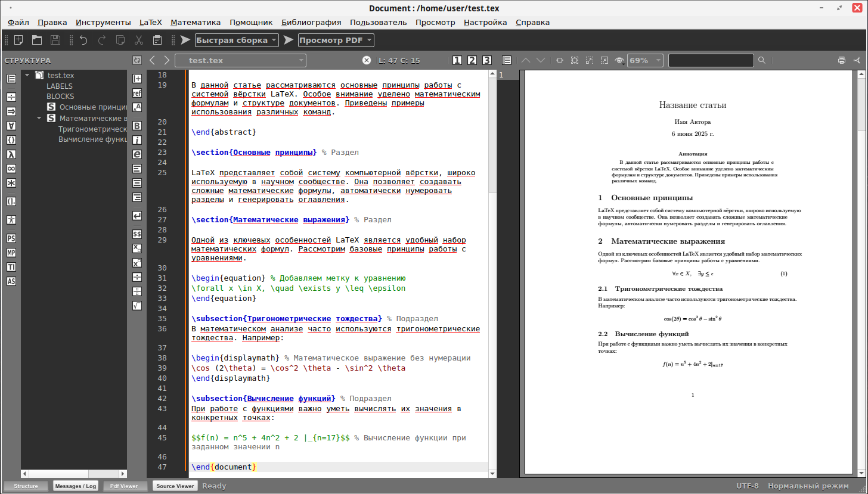The image size is (868, 494).
Task: Toggle bookmark 3 button
Action: pos(487,60)
